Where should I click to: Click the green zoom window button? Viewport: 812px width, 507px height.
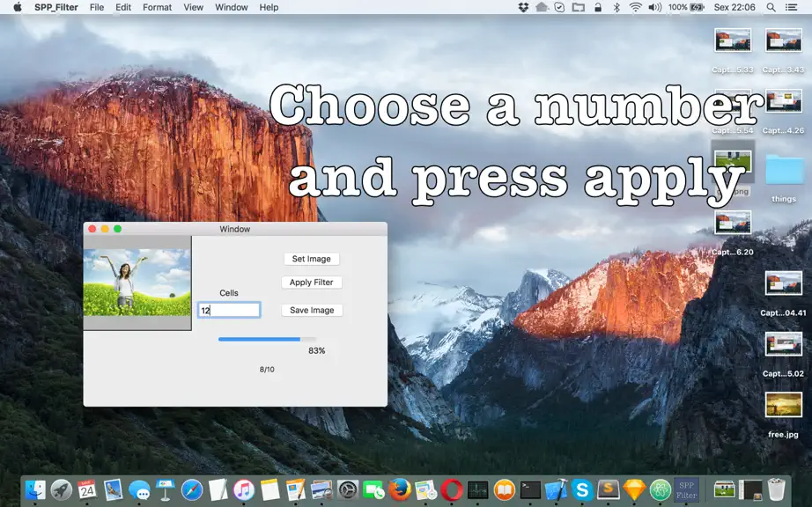tap(117, 229)
